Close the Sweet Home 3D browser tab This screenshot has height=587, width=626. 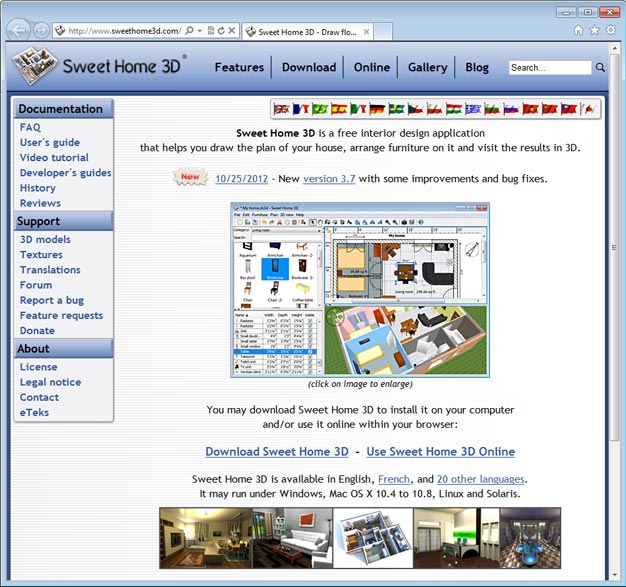366,32
